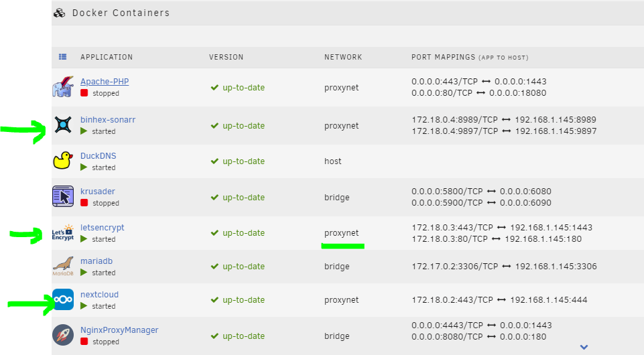
Task: Click the Apache-PHP elephant icon
Action: click(63, 86)
